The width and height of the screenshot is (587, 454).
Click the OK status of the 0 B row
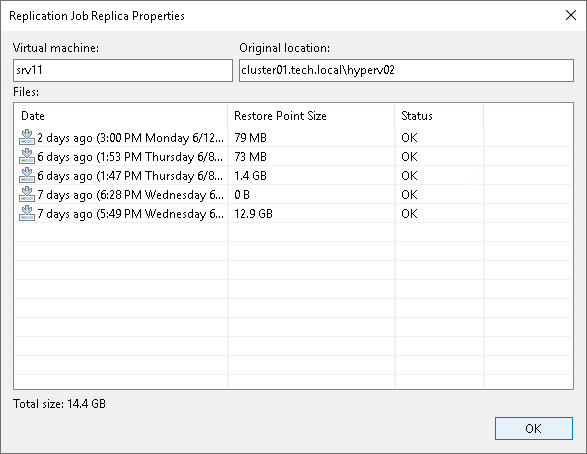[x=409, y=195]
